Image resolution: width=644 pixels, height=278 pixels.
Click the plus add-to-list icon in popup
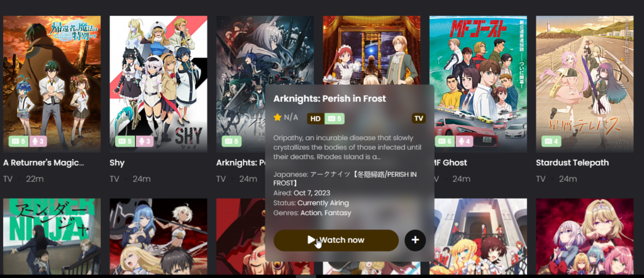tap(415, 240)
